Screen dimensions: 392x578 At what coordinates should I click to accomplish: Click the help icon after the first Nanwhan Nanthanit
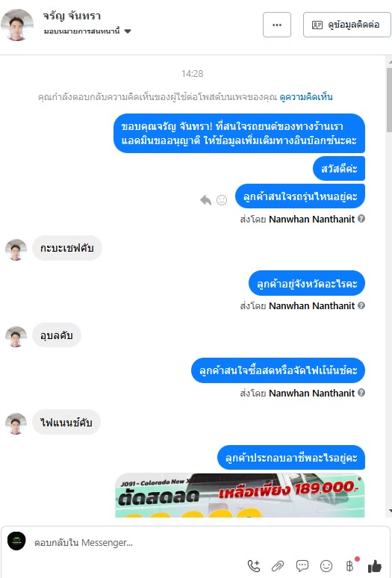(361, 219)
